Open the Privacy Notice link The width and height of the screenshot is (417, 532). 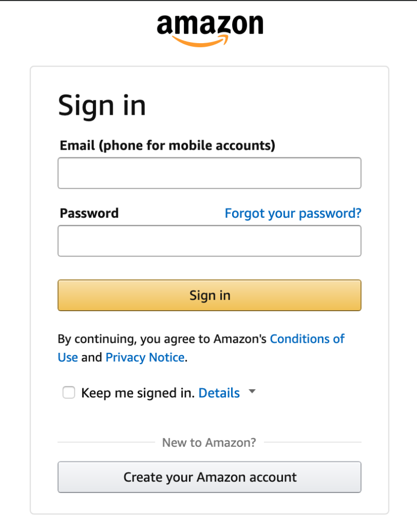(x=145, y=357)
